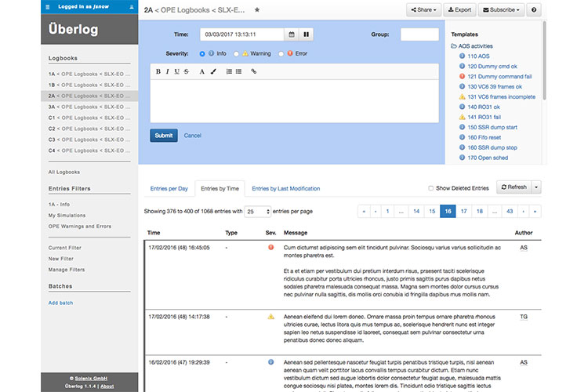Screen dimensions: 588x392
Task: Insert a bulleted list
Action: (x=238, y=71)
